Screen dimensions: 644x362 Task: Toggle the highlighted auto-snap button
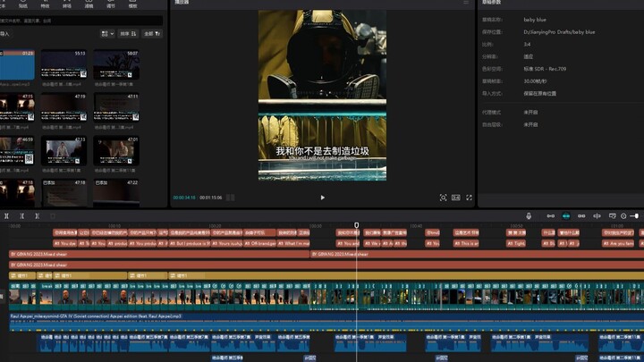click(566, 216)
